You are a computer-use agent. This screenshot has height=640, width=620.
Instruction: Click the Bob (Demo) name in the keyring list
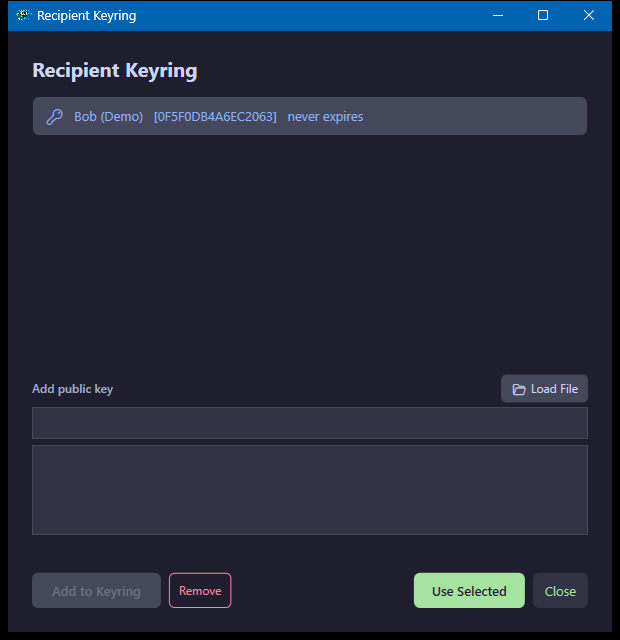(x=108, y=117)
